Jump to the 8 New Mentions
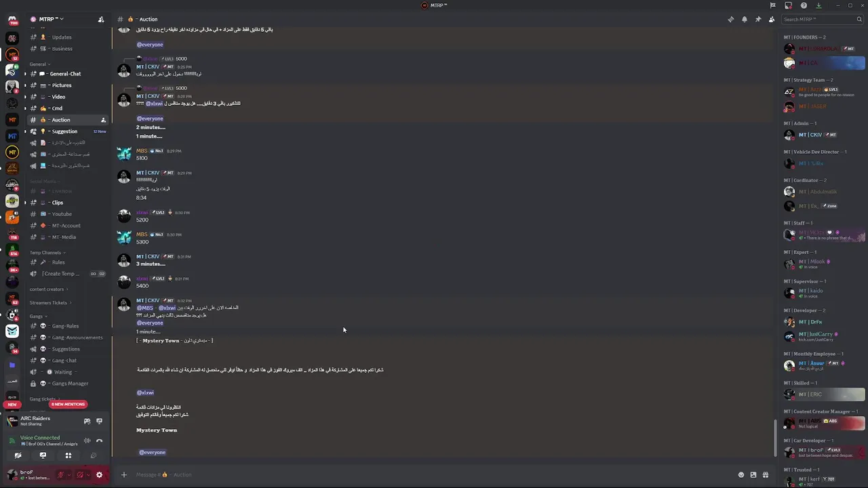Image resolution: width=868 pixels, height=488 pixels. click(68, 404)
